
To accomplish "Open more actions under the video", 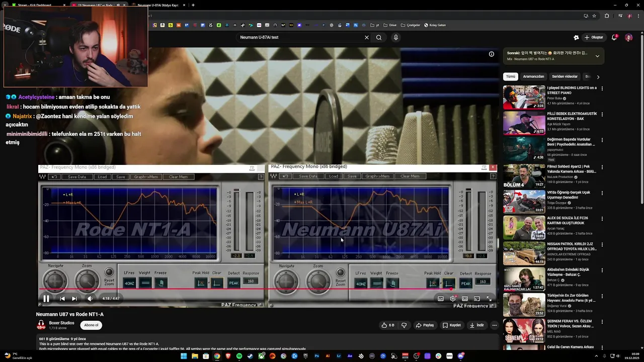I will [x=494, y=325].
